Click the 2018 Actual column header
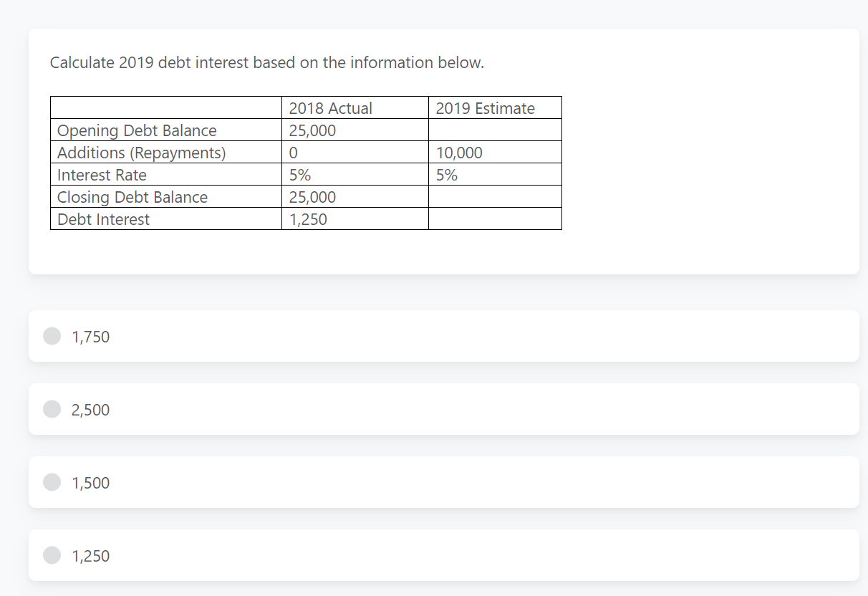Screen dimensions: 868x596 tap(330, 108)
